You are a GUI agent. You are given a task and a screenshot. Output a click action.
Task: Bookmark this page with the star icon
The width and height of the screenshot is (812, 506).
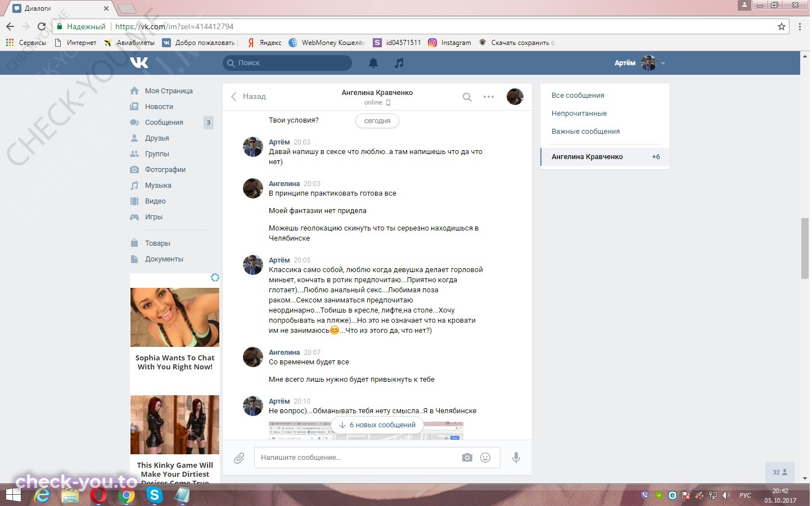pyautogui.click(x=782, y=26)
